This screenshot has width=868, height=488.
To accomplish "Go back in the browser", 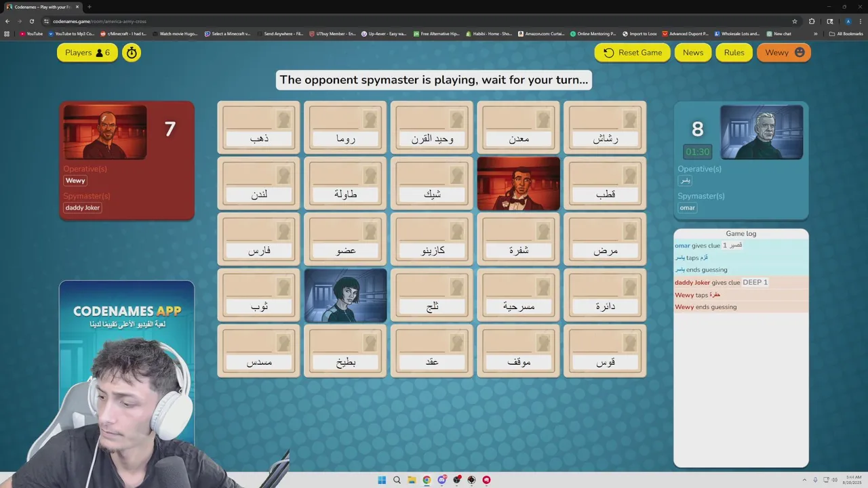I will pos(7,21).
